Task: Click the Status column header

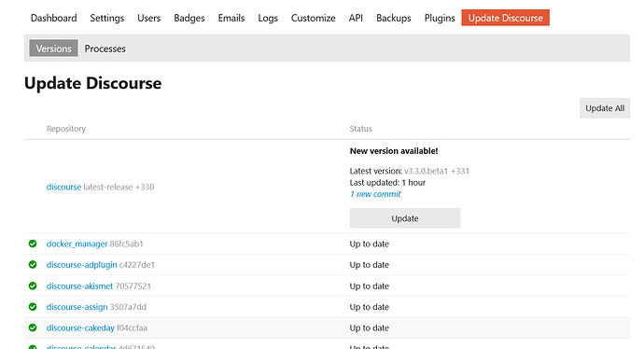Action: (x=360, y=129)
